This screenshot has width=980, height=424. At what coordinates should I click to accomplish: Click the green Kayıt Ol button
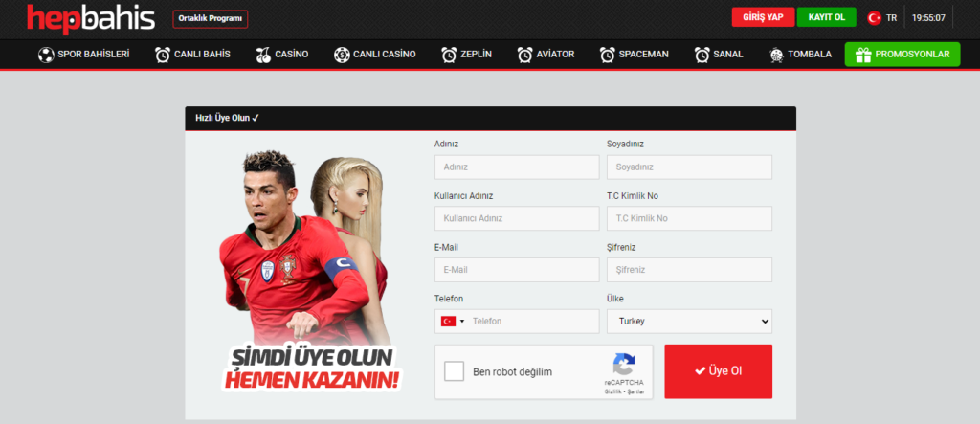826,17
